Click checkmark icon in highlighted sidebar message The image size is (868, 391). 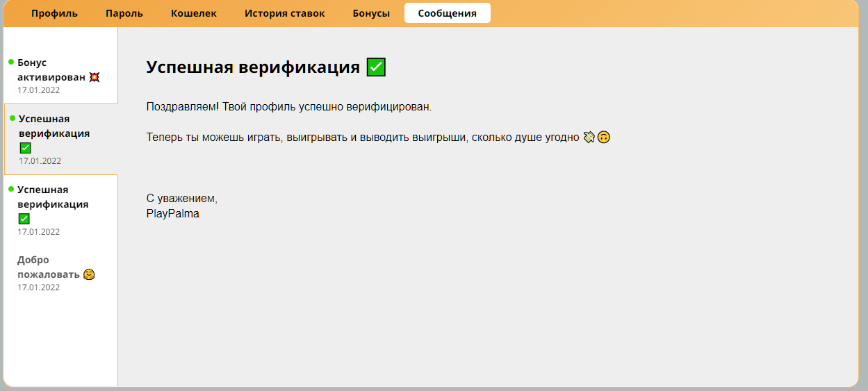[25, 148]
